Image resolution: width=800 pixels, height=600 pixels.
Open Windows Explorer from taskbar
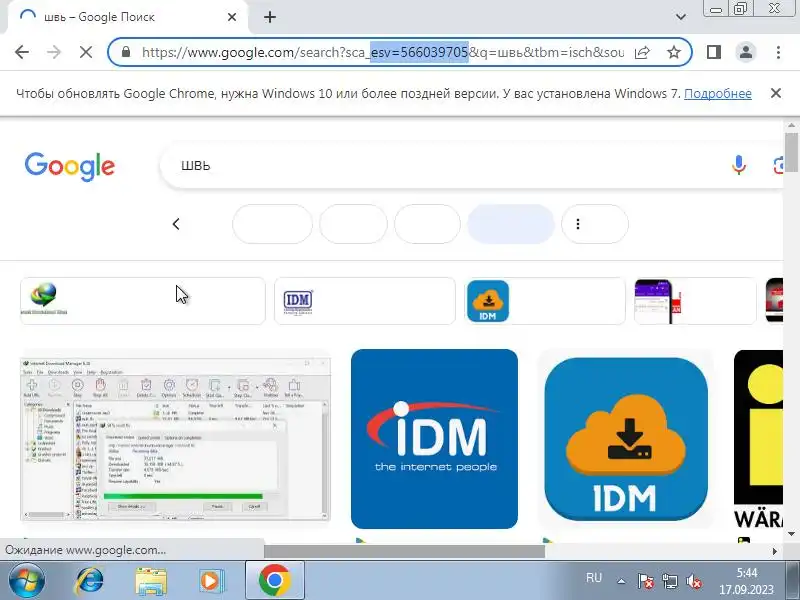point(151,581)
